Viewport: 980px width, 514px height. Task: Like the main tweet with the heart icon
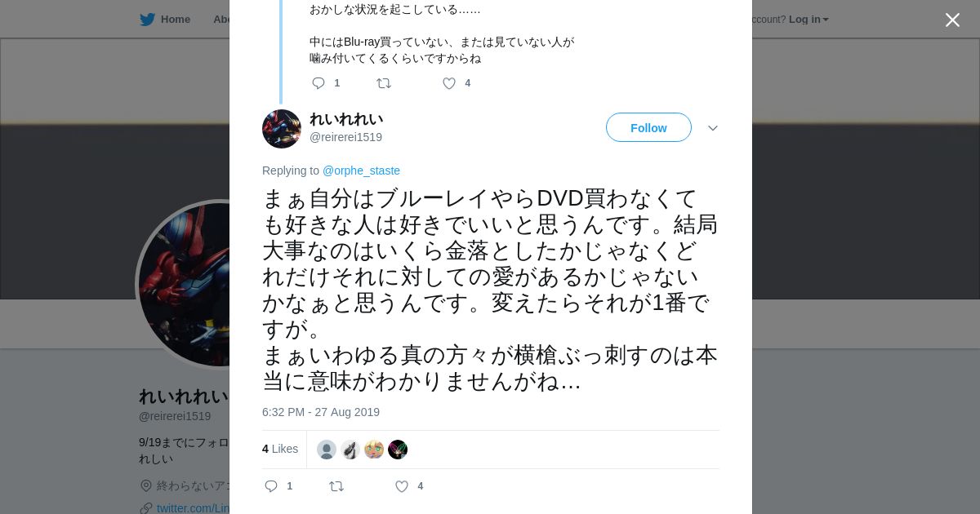[x=402, y=486]
